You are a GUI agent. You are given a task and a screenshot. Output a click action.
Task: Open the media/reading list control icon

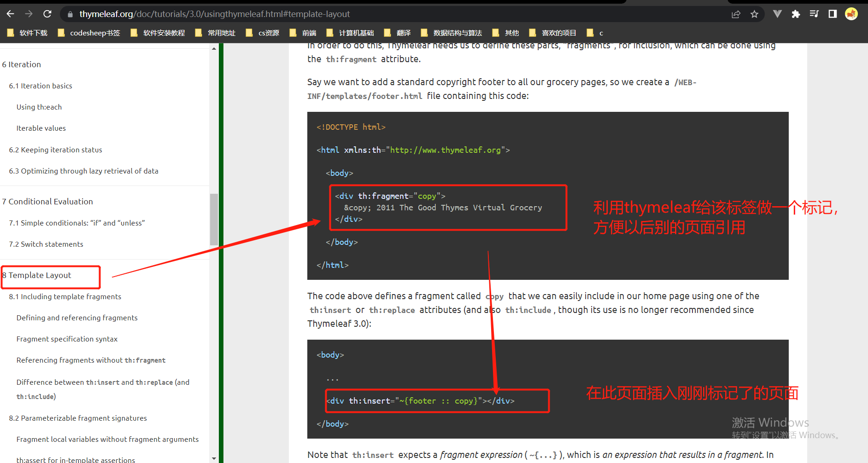(814, 14)
